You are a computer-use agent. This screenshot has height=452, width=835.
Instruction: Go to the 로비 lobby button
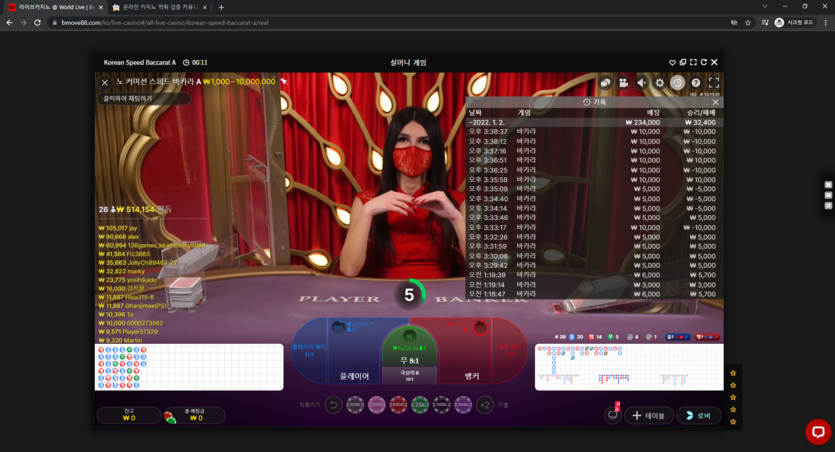tap(699, 415)
